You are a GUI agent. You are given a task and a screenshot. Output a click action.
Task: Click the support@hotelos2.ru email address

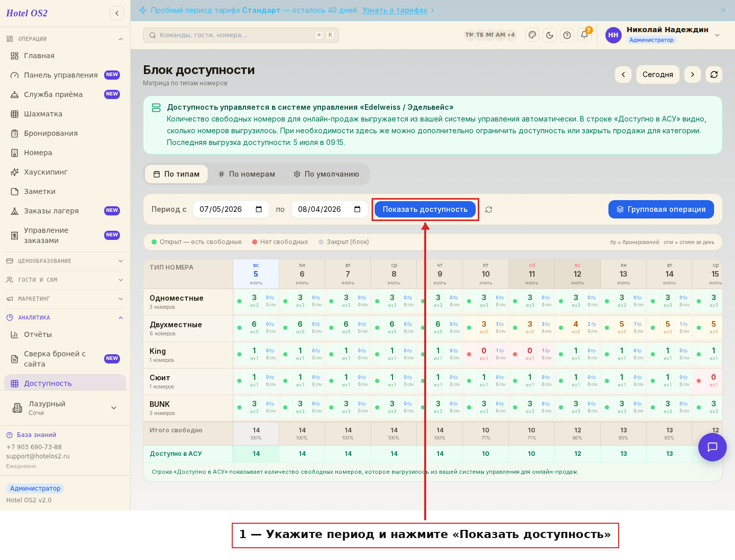coord(38,456)
